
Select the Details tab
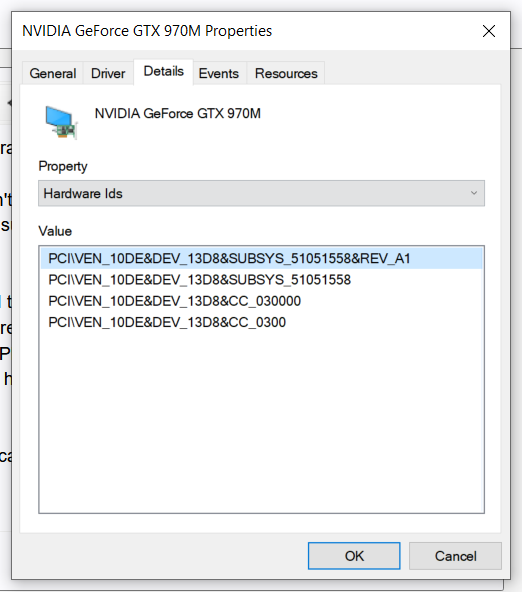[x=163, y=71]
